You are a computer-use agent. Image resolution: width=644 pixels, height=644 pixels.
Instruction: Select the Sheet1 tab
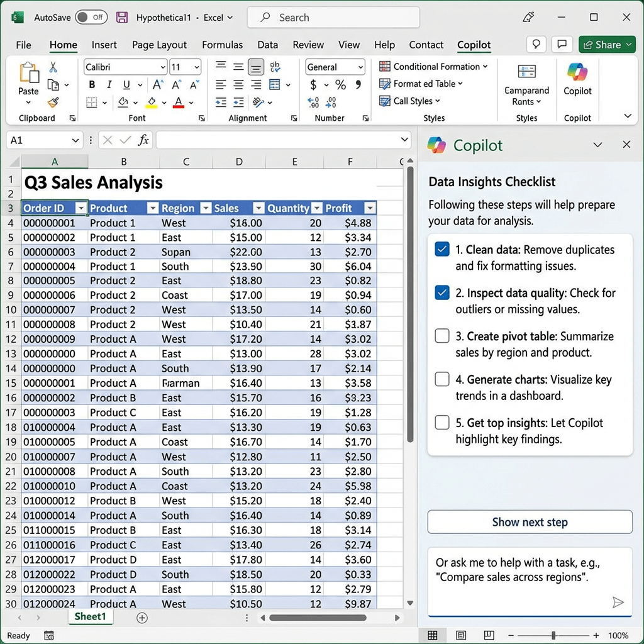(x=91, y=616)
